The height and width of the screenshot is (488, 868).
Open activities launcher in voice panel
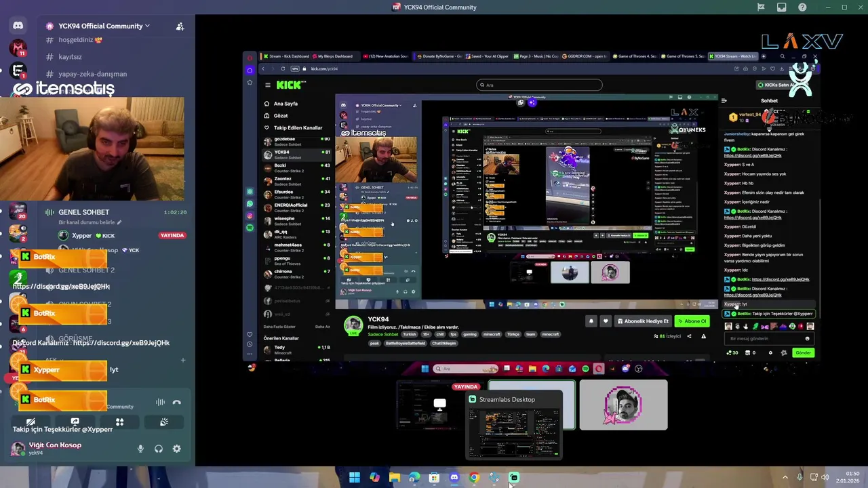(x=119, y=422)
